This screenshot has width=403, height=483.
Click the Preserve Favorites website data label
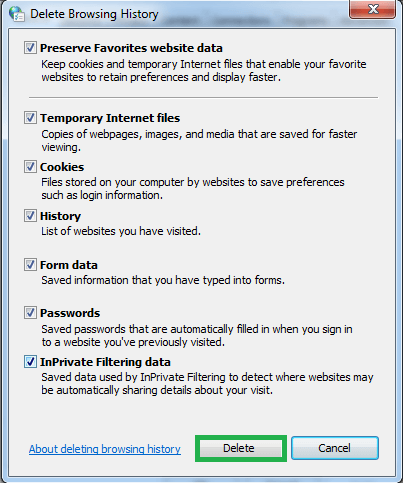point(131,48)
